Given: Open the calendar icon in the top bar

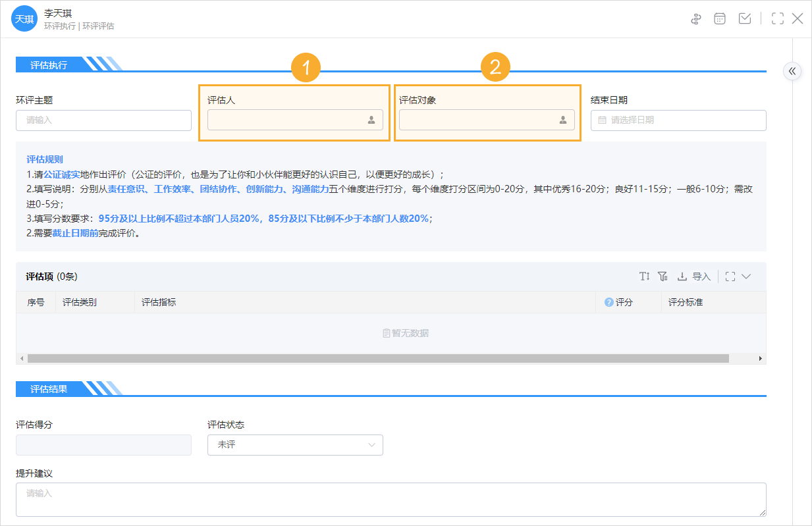Looking at the screenshot, I should click(720, 18).
